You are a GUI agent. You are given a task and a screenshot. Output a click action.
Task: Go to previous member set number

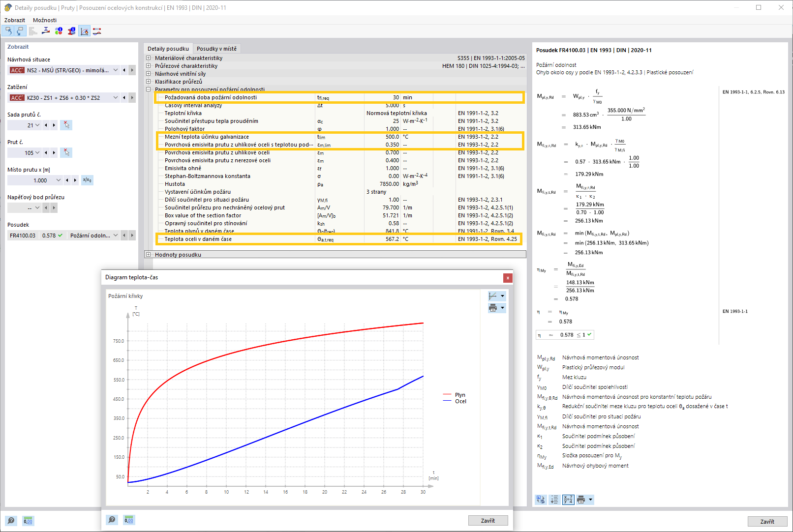(46, 125)
